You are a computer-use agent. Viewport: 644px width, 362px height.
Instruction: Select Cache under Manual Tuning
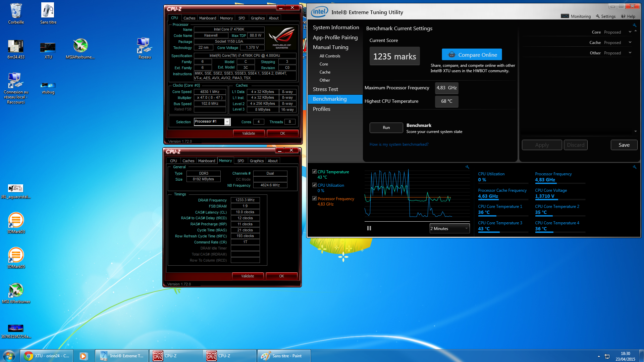pyautogui.click(x=325, y=72)
